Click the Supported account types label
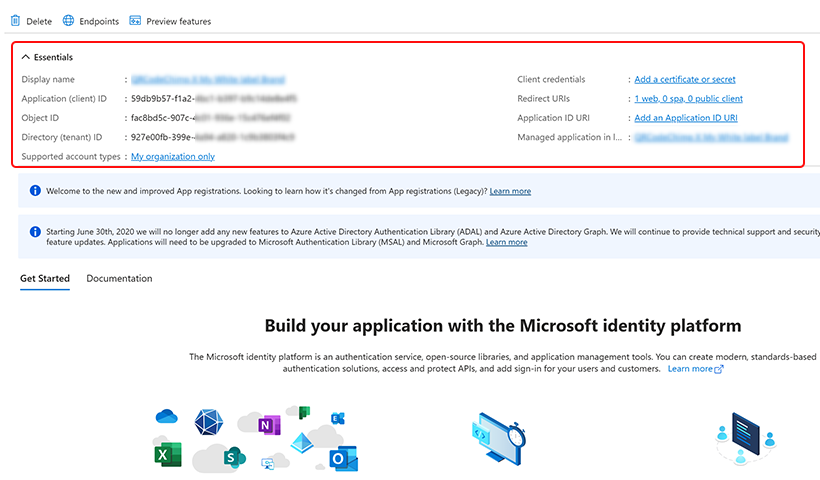Image resolution: width=820 pixels, height=480 pixels. point(71,157)
